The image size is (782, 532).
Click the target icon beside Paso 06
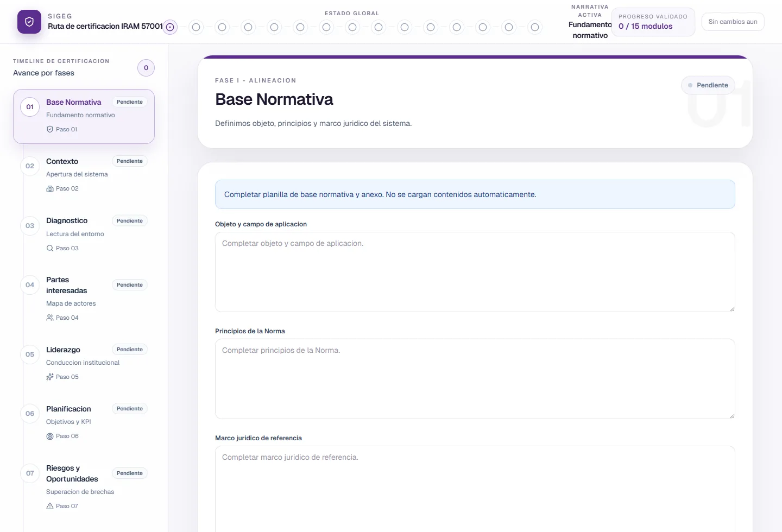tap(50, 436)
